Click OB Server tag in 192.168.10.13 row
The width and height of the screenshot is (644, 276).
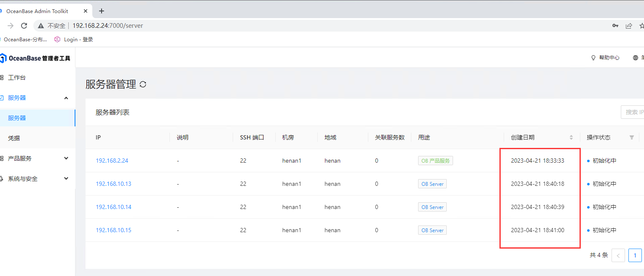point(432,184)
